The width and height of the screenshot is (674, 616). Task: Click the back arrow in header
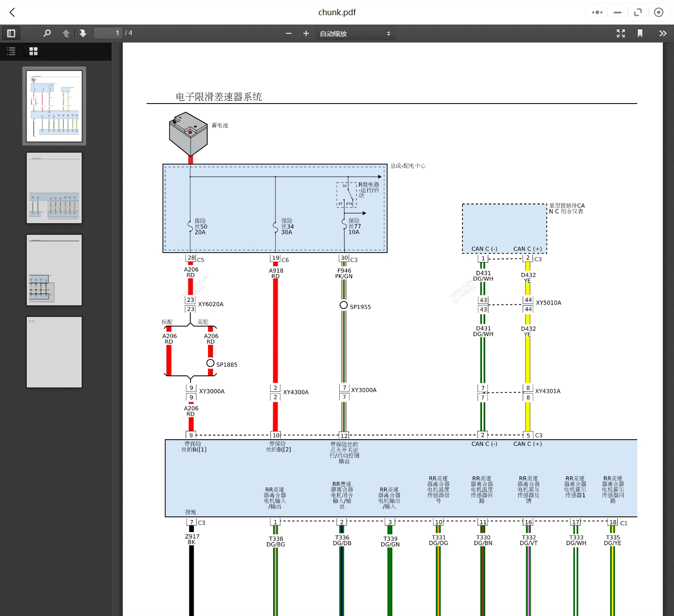coord(12,12)
